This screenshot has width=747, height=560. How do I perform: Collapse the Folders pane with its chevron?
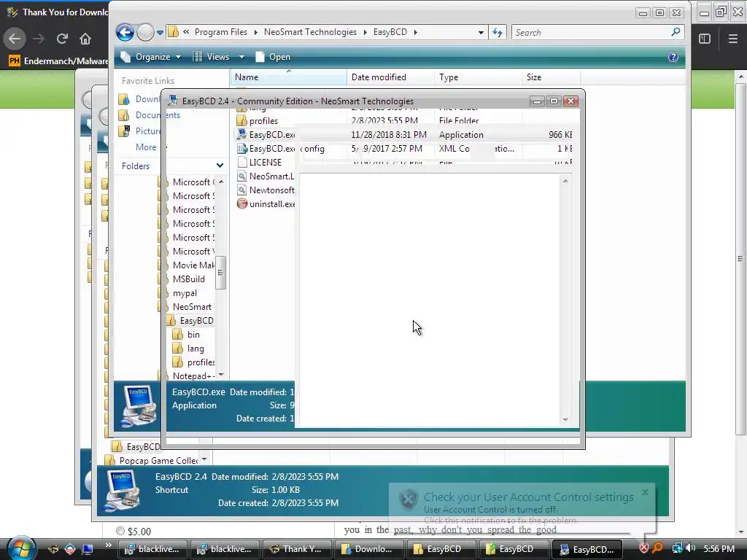click(220, 166)
